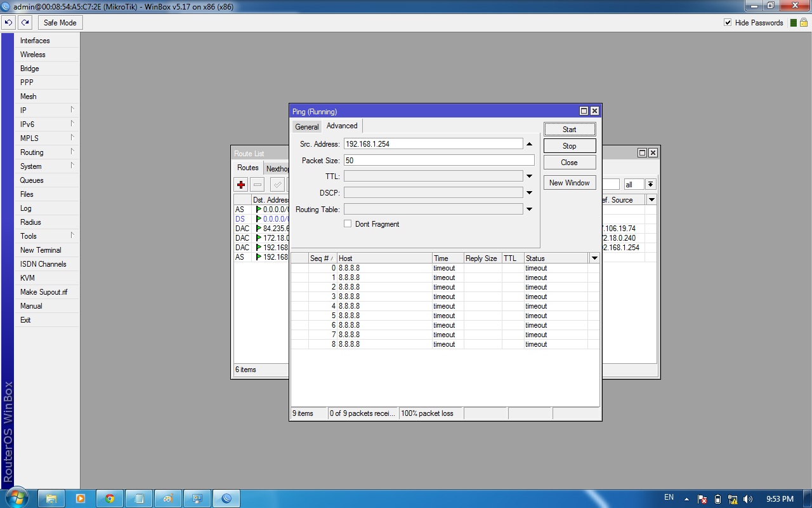Click the Redo arrow in WinBox toolbar
Viewport: 812px width, 508px height.
(x=25, y=23)
